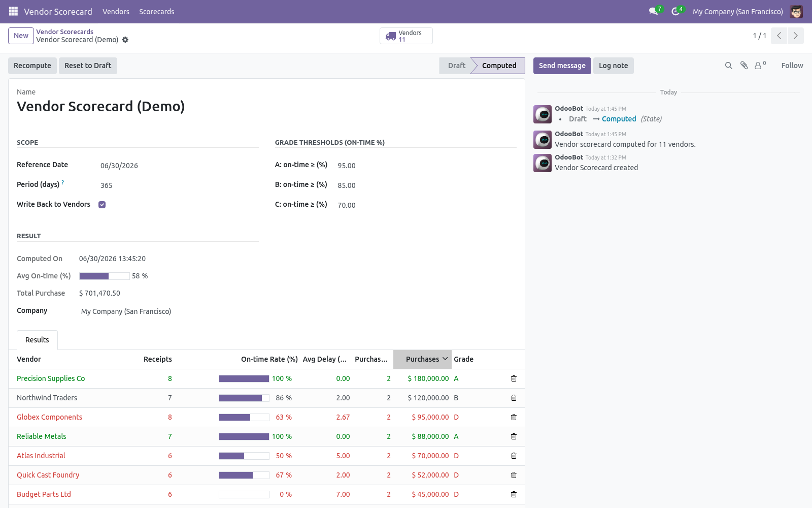Open the conversations chat bubble icon
The height and width of the screenshot is (508, 812).
point(654,11)
